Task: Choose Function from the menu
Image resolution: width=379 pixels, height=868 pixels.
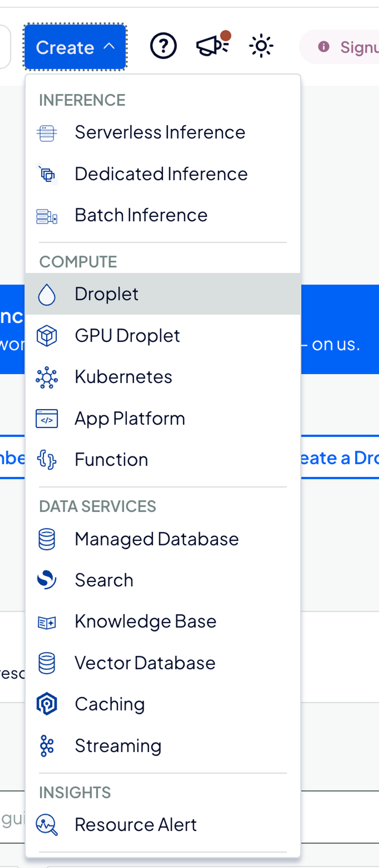Action: click(x=163, y=460)
